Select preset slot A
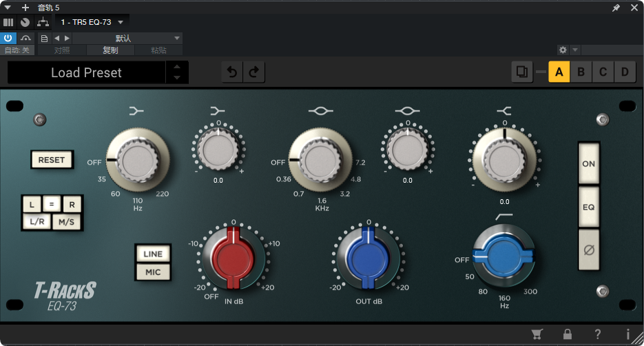This screenshot has height=346, width=644. coord(559,72)
